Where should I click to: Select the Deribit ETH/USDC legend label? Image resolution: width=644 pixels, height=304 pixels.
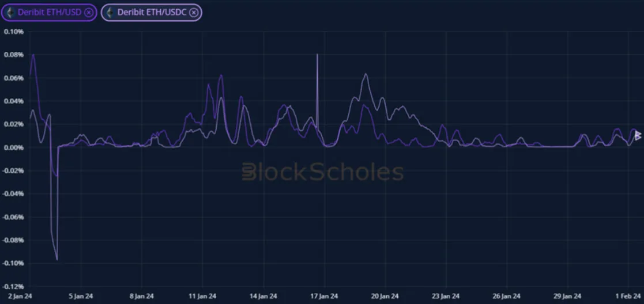152,12
